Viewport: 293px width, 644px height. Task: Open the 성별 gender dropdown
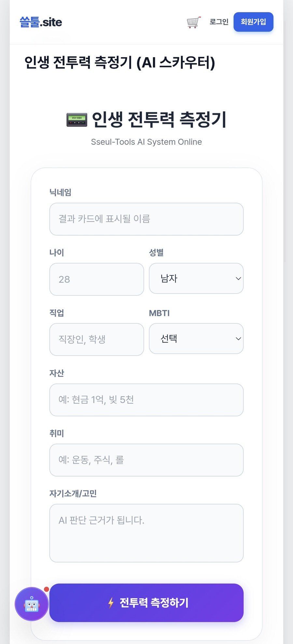(x=196, y=279)
